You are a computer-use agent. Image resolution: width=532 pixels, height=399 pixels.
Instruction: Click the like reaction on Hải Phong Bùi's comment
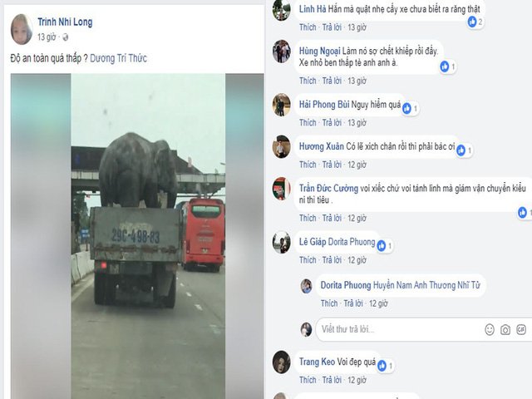[407, 108]
